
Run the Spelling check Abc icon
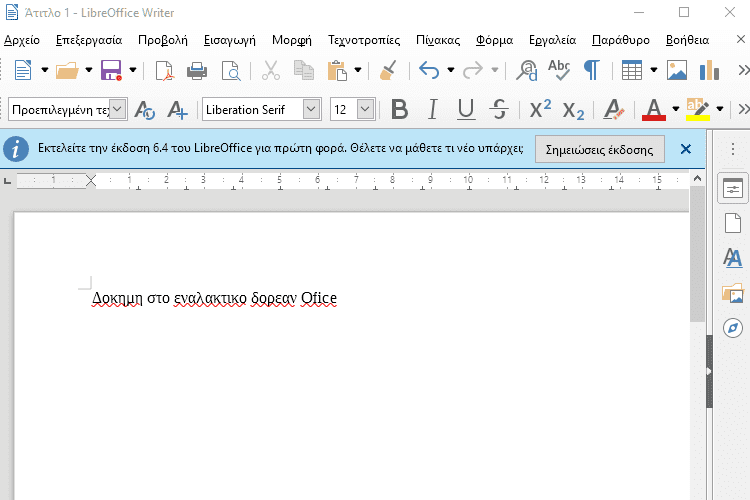pyautogui.click(x=559, y=70)
